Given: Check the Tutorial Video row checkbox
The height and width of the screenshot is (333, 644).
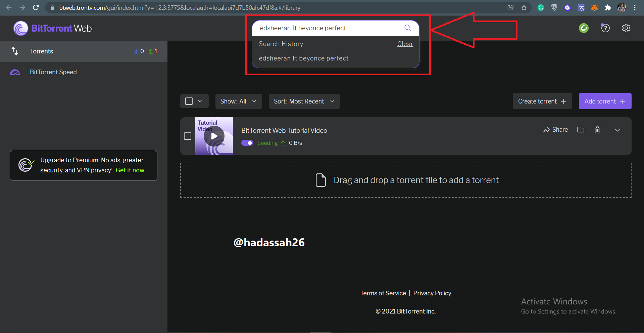Looking at the screenshot, I should click(x=188, y=136).
